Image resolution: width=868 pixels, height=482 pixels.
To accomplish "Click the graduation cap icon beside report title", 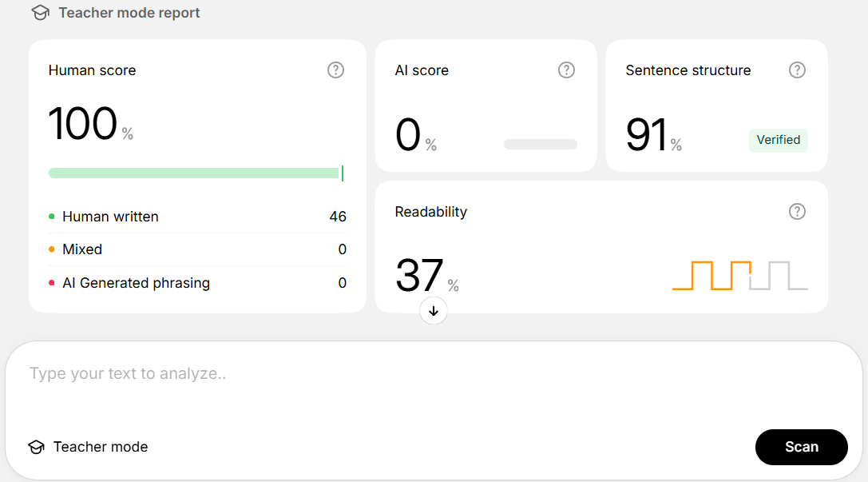I will coord(41,12).
